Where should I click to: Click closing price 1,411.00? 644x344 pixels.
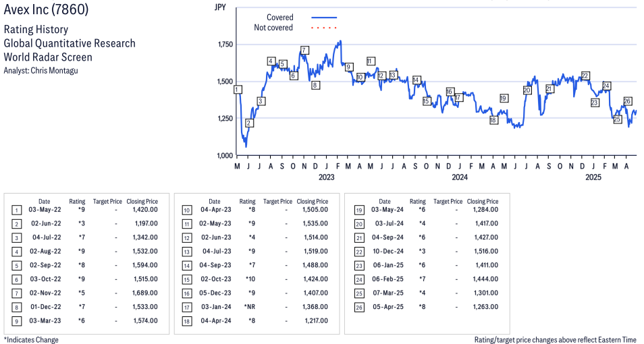pyautogui.click(x=487, y=265)
